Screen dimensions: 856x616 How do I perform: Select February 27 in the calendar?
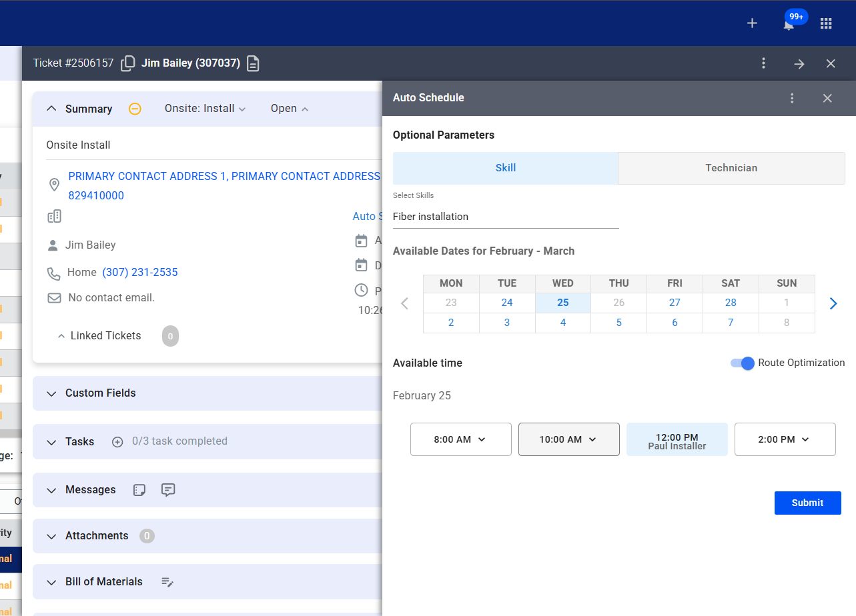[675, 303]
